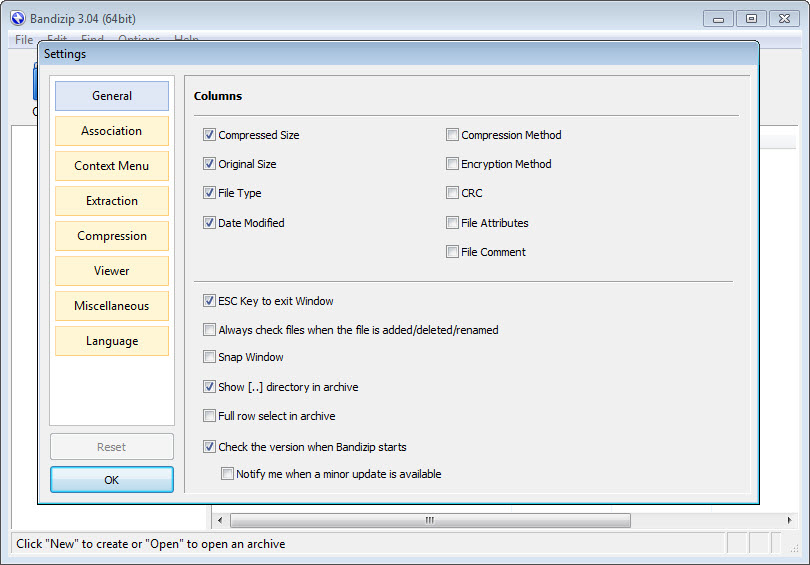Click the status bar hint about New and Open
810x565 pixels.
click(151, 544)
